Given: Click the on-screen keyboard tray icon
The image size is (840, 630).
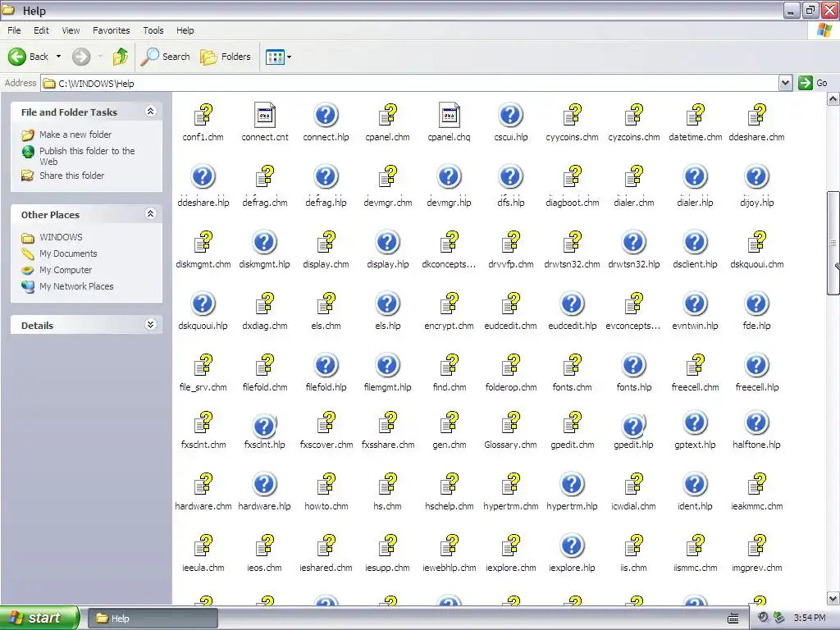Looking at the screenshot, I should coord(733,619).
